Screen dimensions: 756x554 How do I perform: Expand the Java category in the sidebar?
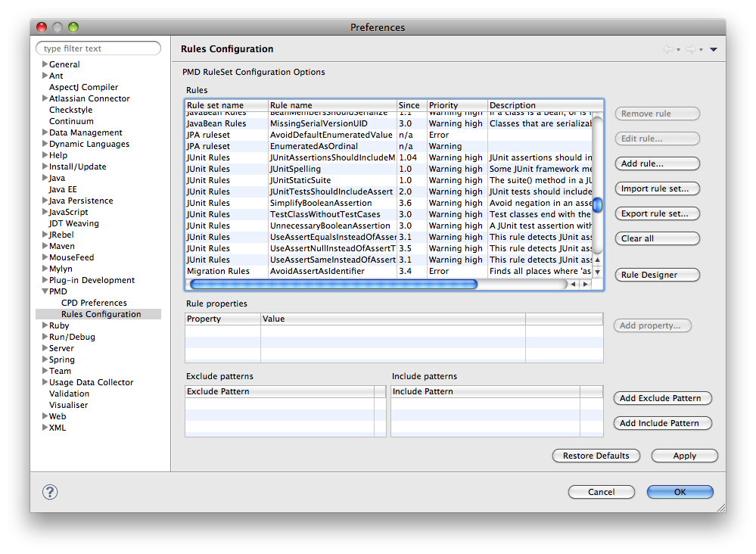point(45,177)
